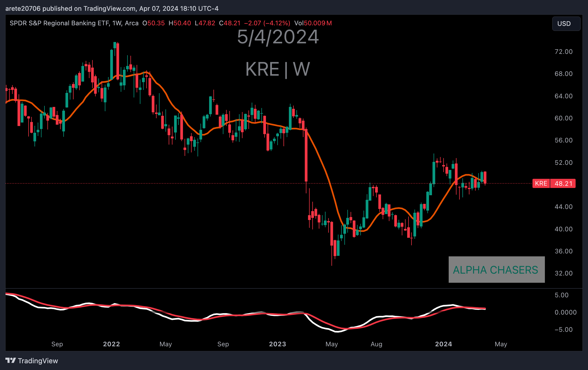This screenshot has width=588, height=370.
Task: Click the 52.00 price axis label
Action: [x=563, y=163]
